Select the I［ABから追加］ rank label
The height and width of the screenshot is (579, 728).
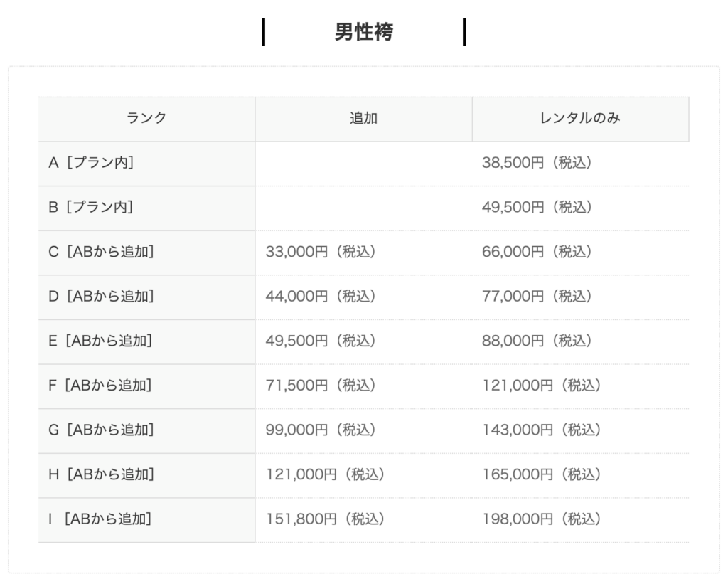click(x=101, y=519)
